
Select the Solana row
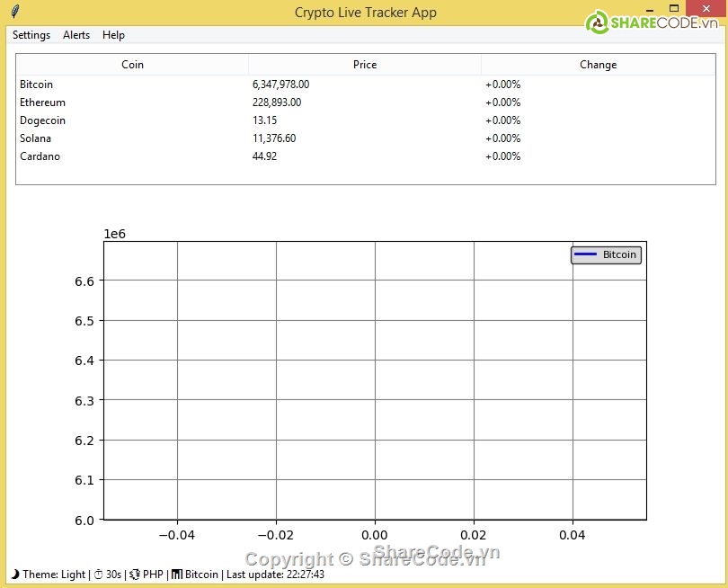coord(36,138)
